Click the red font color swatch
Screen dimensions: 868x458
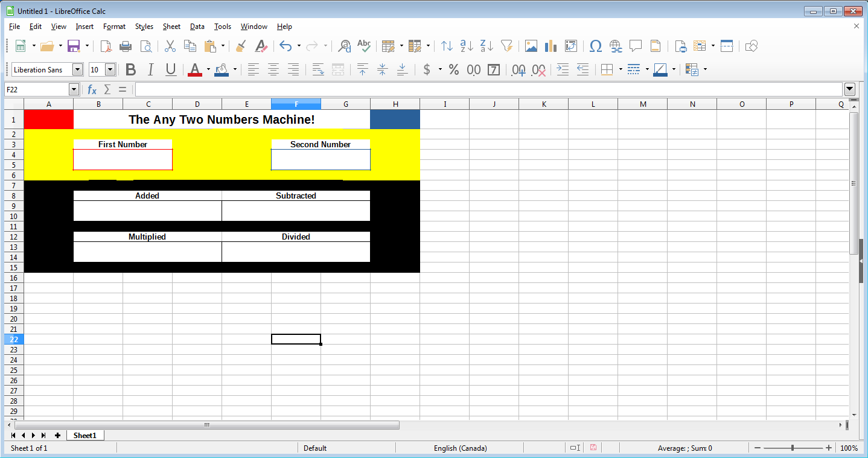[196, 74]
